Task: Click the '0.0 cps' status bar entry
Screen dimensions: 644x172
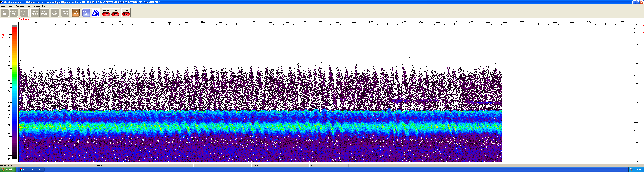Action: [255, 165]
